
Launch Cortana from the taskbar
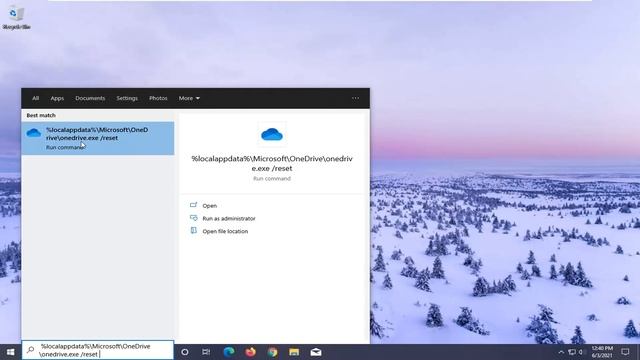click(184, 352)
